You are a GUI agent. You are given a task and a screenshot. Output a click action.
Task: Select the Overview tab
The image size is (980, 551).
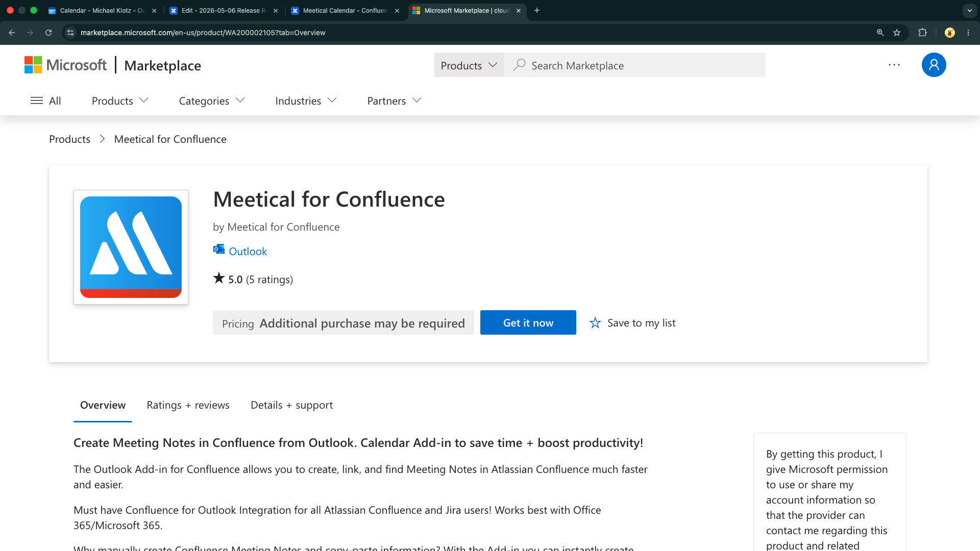[103, 405]
